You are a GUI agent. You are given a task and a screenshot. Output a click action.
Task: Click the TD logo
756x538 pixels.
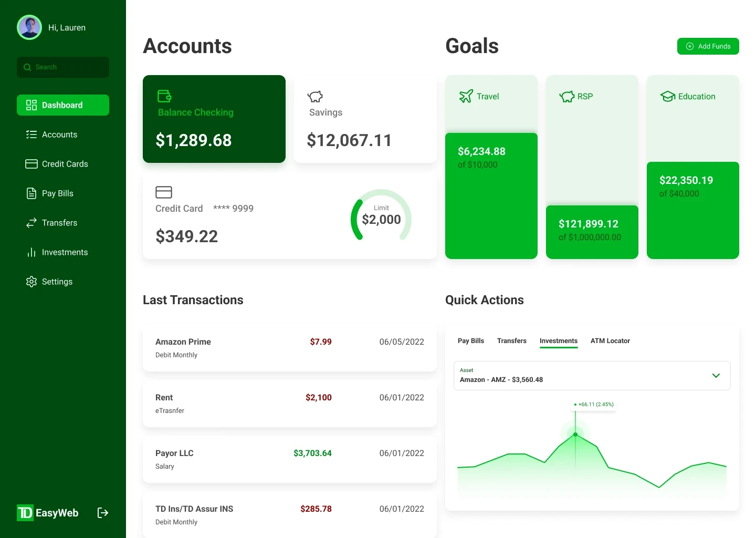coord(25,513)
